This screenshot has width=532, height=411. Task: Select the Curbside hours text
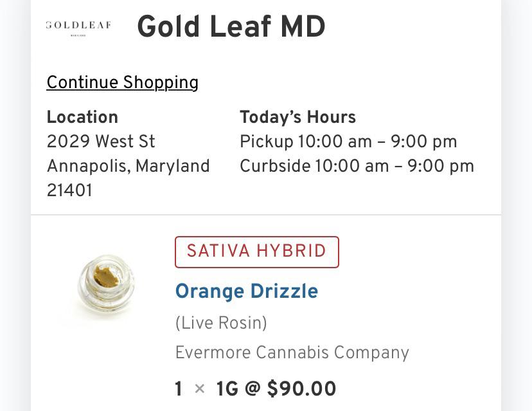tap(357, 166)
